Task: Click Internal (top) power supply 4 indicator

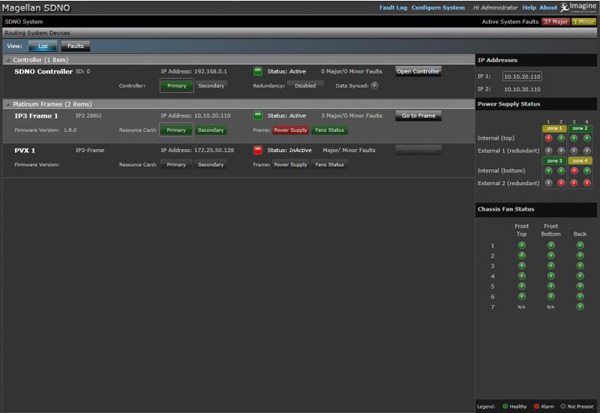Action: (587, 138)
